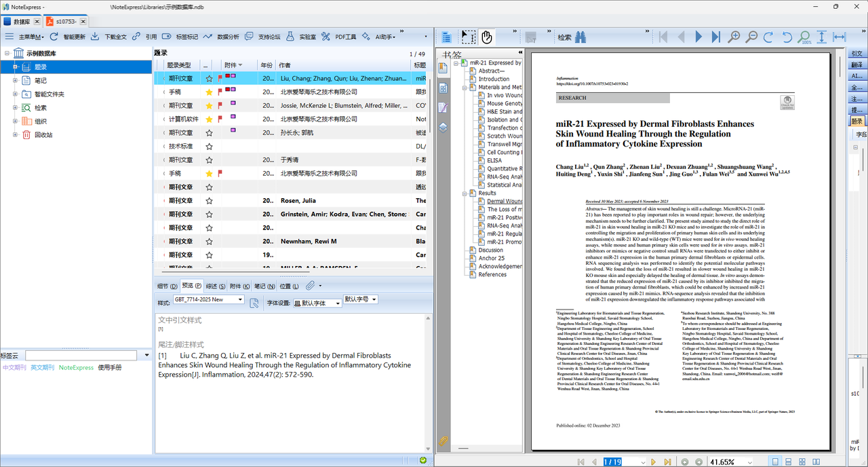Click the 智能更新 refresh icon in toolbar
The width and height of the screenshot is (868, 467).
54,37
